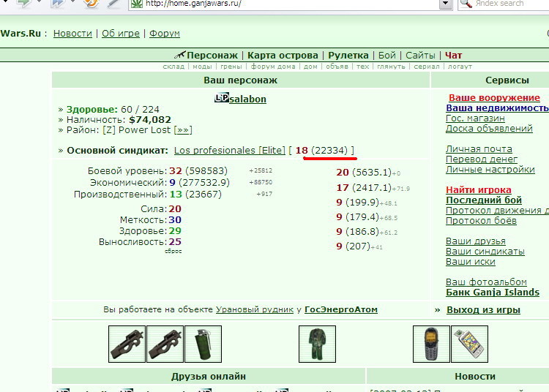
Task: Open the Урановый рудник object link
Action: coord(255,310)
